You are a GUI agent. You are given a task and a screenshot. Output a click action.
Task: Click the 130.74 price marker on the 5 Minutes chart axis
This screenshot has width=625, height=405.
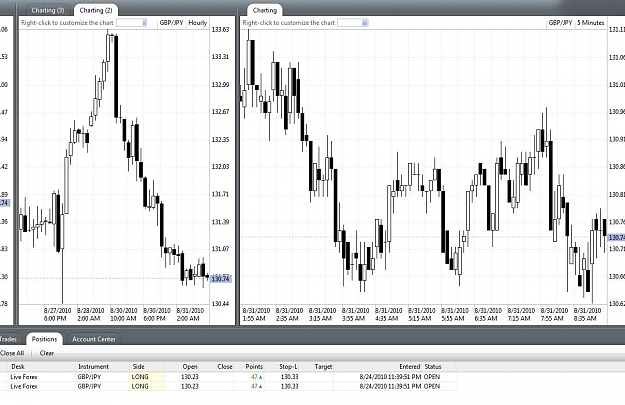(616, 238)
